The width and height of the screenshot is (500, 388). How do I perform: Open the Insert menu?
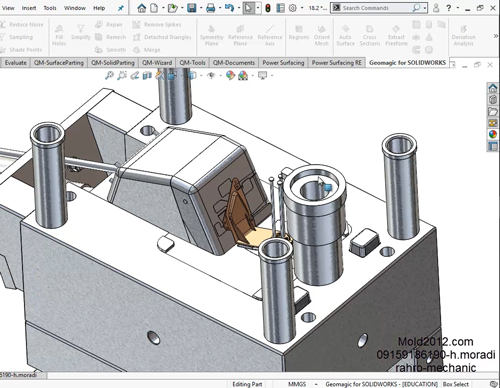point(29,8)
